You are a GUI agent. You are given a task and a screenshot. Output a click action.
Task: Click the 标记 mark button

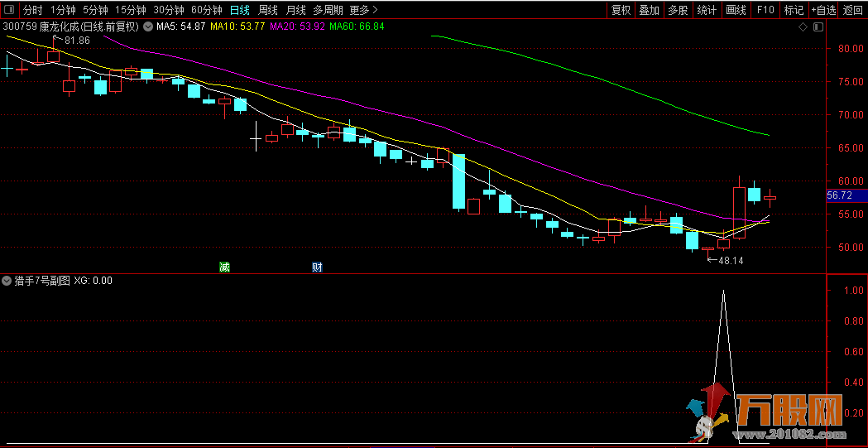(x=794, y=9)
